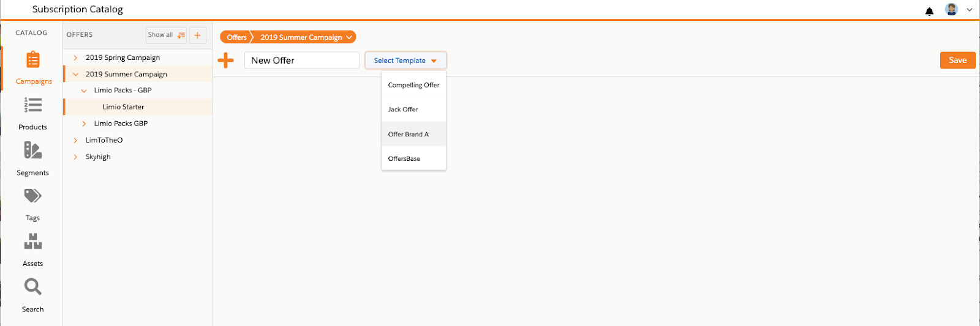This screenshot has width=980, height=326.
Task: Click the OFFERS panel heading
Action: 80,35
